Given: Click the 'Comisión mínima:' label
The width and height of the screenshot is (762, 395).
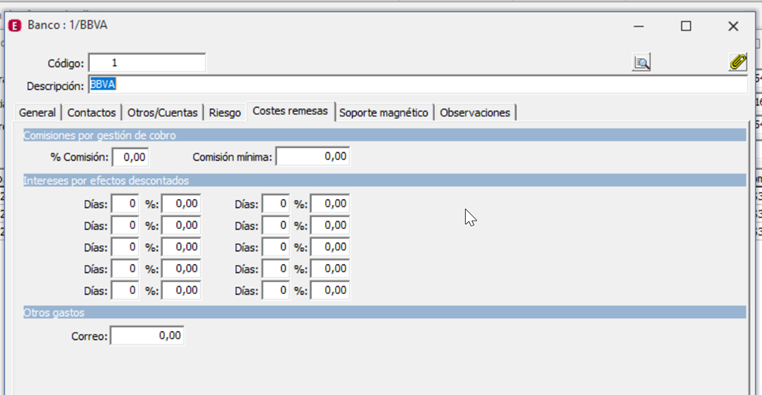Looking at the screenshot, I should [232, 157].
